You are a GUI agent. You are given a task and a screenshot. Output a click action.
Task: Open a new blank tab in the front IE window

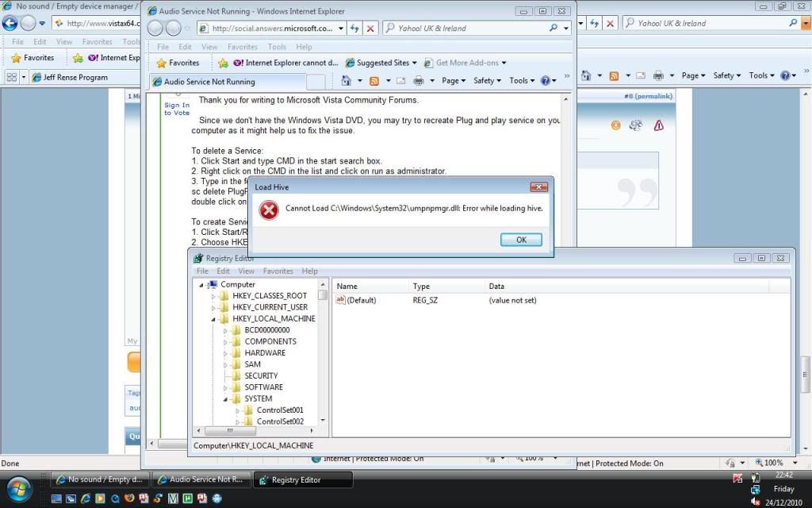(316, 82)
